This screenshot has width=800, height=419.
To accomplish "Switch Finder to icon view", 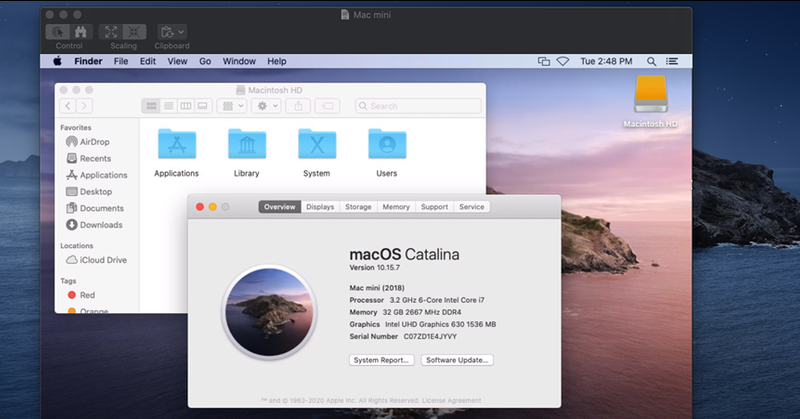I will point(151,106).
